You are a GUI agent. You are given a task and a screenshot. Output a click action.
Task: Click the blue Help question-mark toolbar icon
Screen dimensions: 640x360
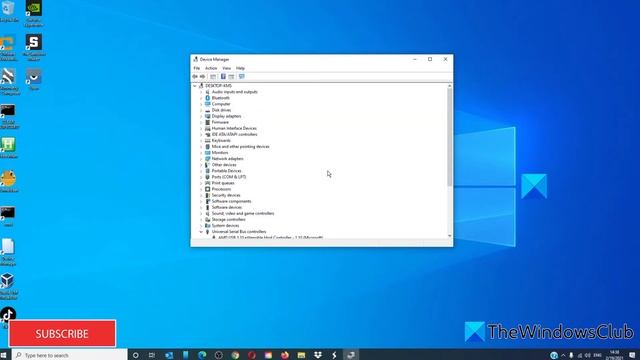click(x=223, y=76)
